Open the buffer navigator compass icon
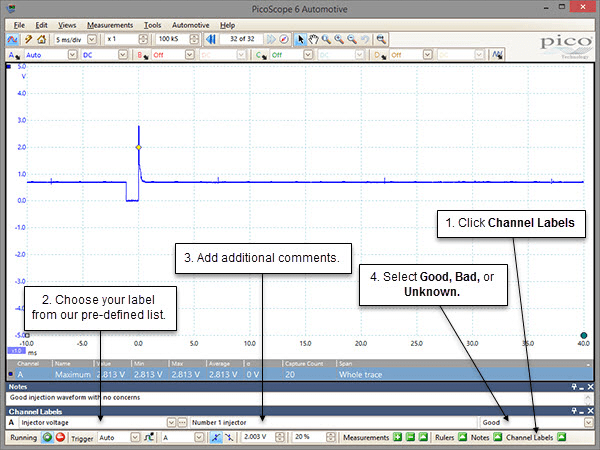The height and width of the screenshot is (450, 600). (284, 39)
